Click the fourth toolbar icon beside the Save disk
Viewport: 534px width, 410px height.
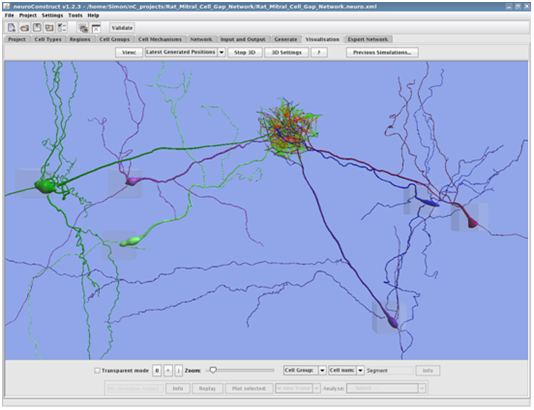pyautogui.click(x=49, y=28)
